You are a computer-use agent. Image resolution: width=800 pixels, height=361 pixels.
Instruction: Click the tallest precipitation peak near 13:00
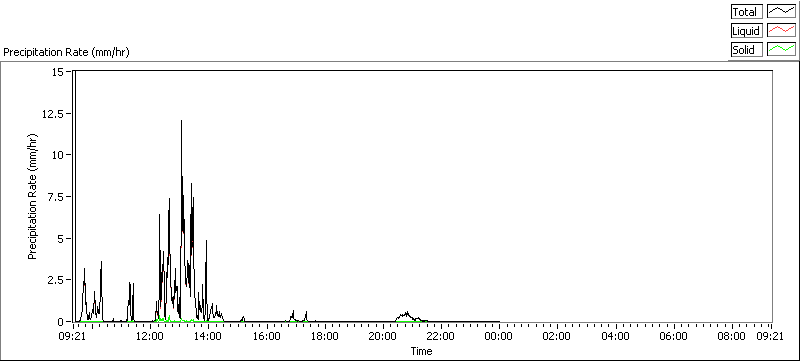[181, 122]
